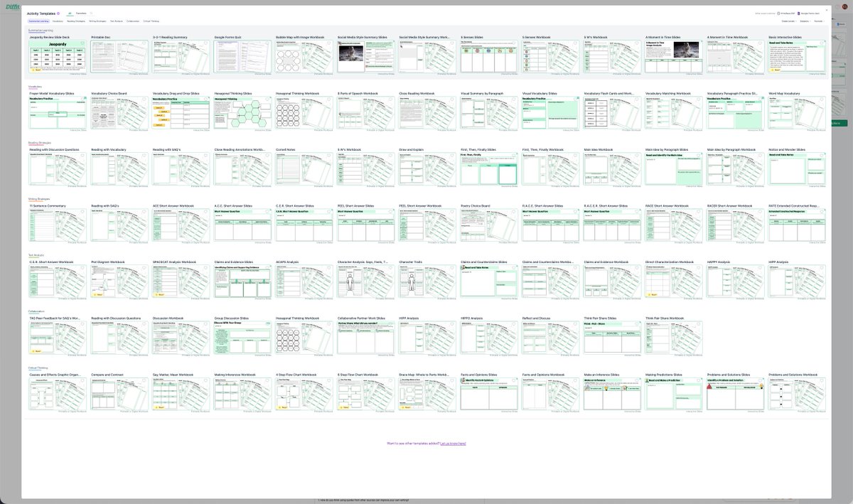This screenshot has height=504, width=853.
Task: Open Vocabulary Drag and Drop Slides thumbnail
Action: tap(181, 112)
